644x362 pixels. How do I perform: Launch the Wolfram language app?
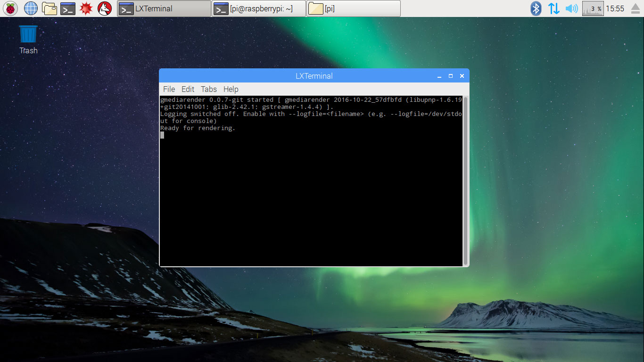[x=103, y=8]
